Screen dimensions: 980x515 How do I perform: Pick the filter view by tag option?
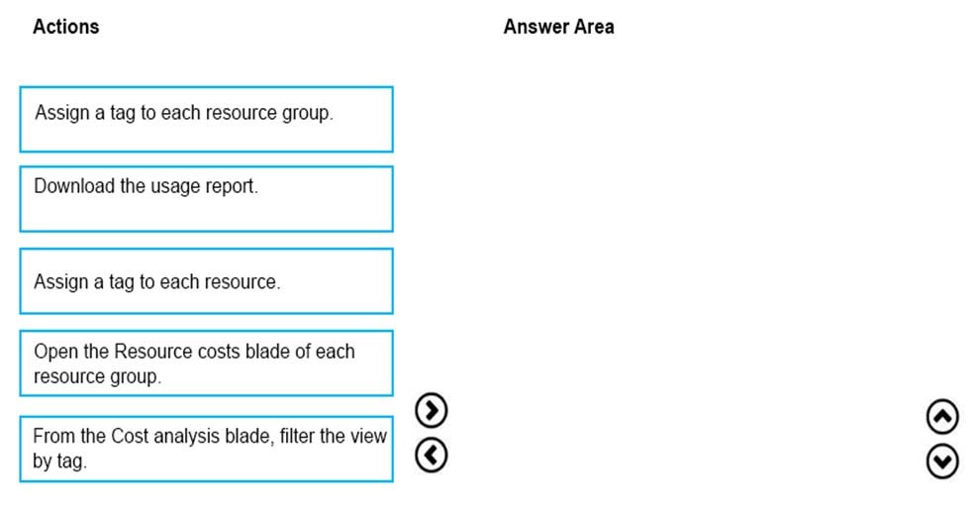pyautogui.click(x=206, y=449)
